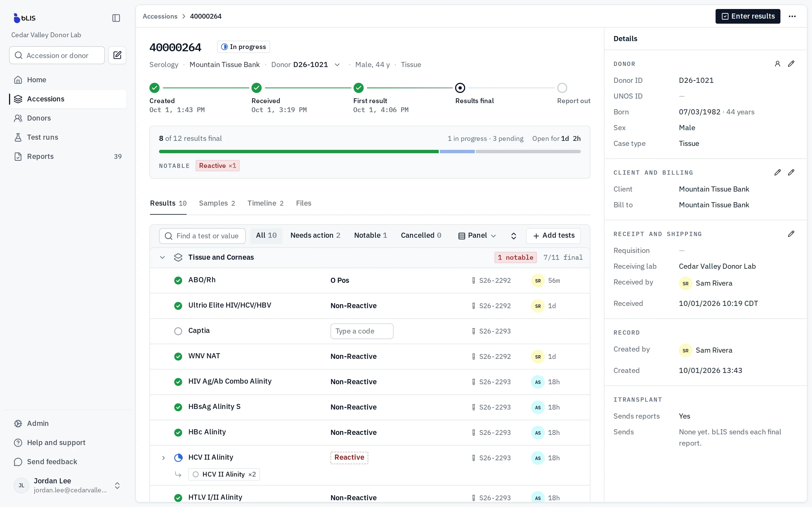Viewport: 812px width, 507px height.
Task: Select the Captia empty status circle
Action: (178, 331)
